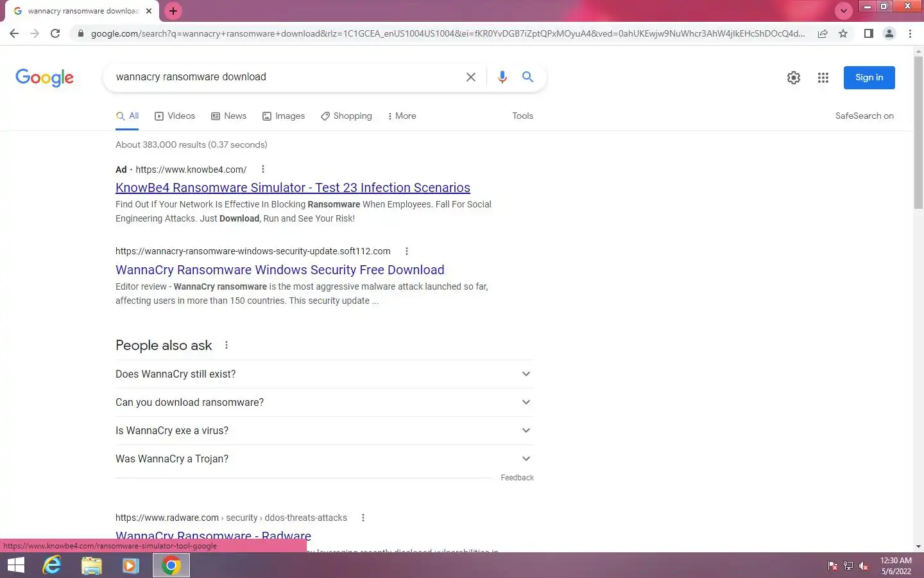Image resolution: width=924 pixels, height=578 pixels.
Task: Click the browser back arrow
Action: click(14, 33)
